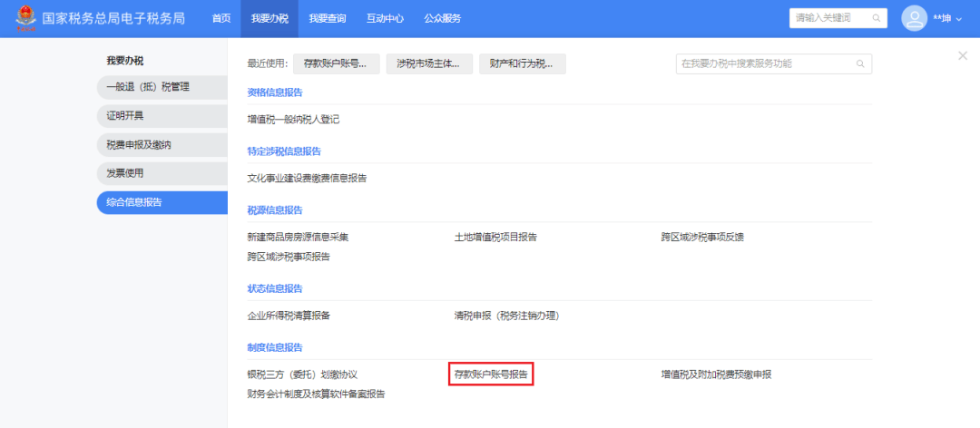Screen dimensions: 980x428
Task: Click the magnifier in the top keyword search
Action: (877, 18)
